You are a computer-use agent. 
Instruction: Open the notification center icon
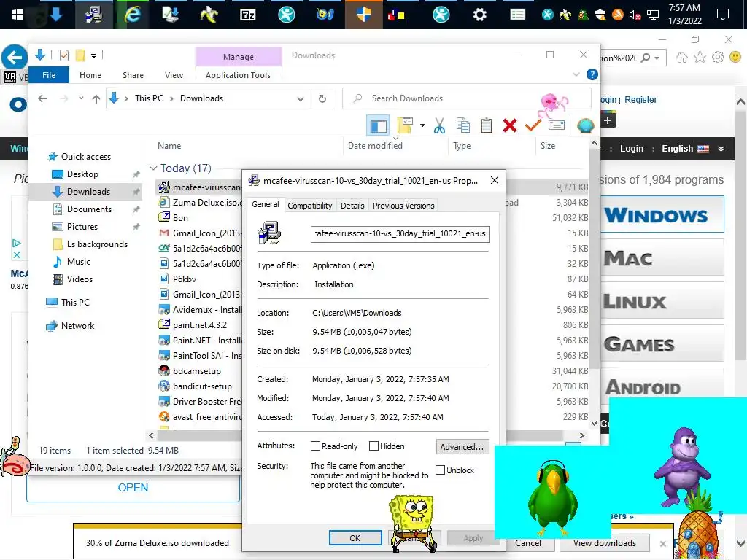tap(723, 15)
